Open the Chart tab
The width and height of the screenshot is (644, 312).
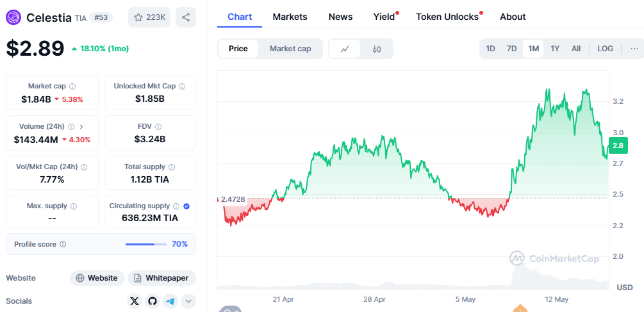[240, 17]
